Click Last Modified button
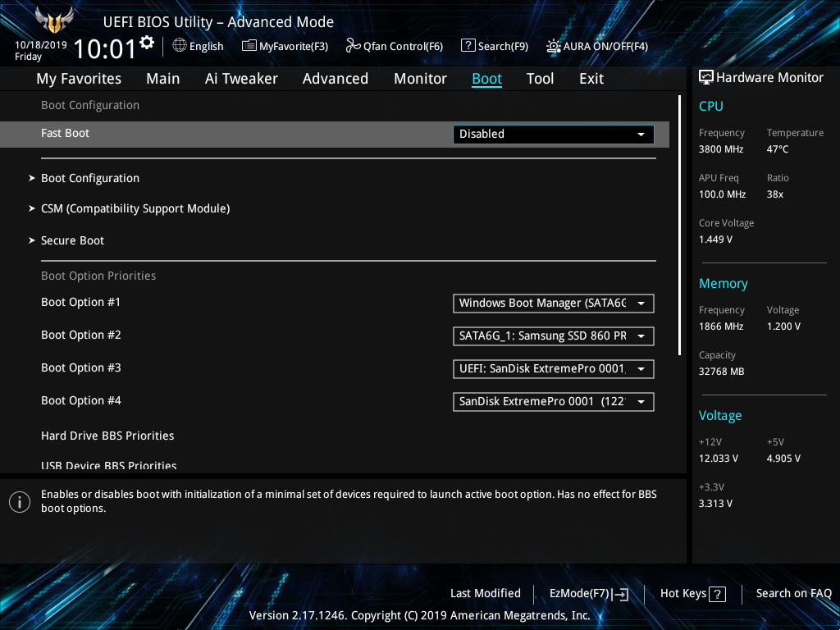840x630 pixels. [x=486, y=594]
